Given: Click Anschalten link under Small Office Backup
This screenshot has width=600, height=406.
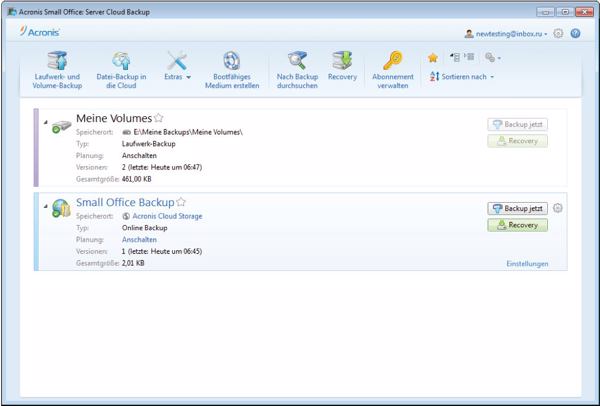Looking at the screenshot, I should [x=139, y=240].
